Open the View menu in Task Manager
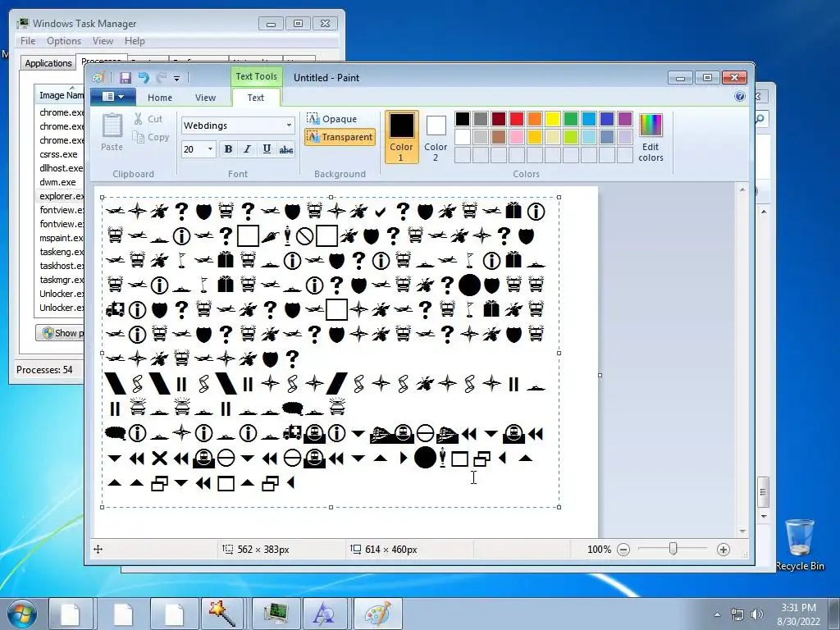The width and height of the screenshot is (840, 630). pos(103,41)
